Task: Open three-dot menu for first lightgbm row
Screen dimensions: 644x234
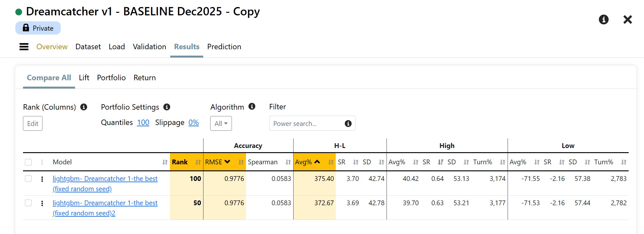Action: click(x=42, y=179)
